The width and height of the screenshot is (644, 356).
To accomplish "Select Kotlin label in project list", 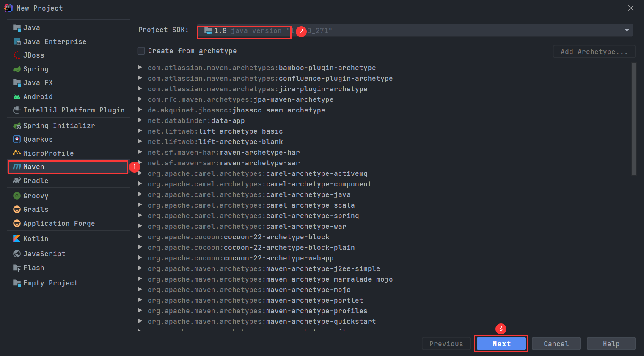I will click(x=36, y=239).
